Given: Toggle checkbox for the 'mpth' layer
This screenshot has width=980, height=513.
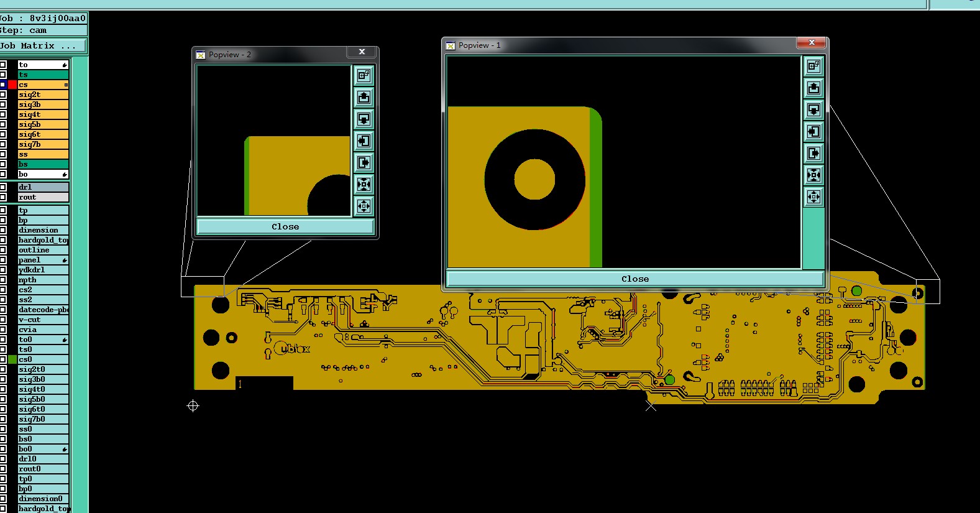Looking at the screenshot, I should pyautogui.click(x=3, y=280).
